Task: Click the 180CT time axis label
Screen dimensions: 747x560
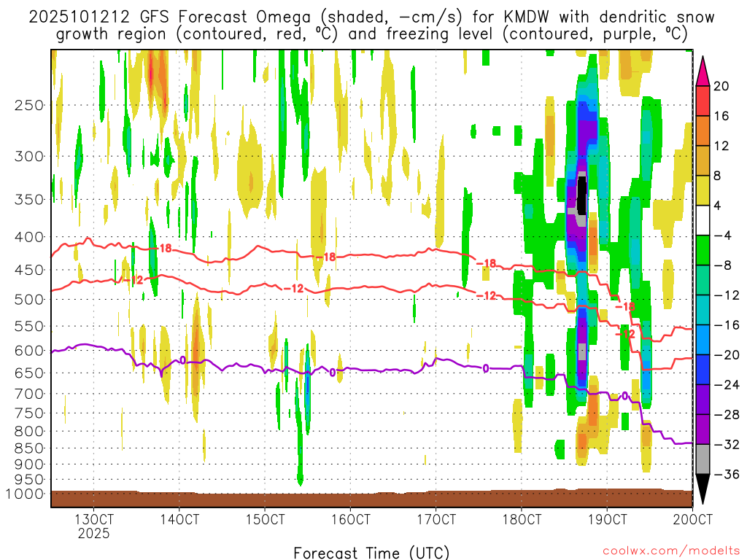Action: (x=522, y=519)
